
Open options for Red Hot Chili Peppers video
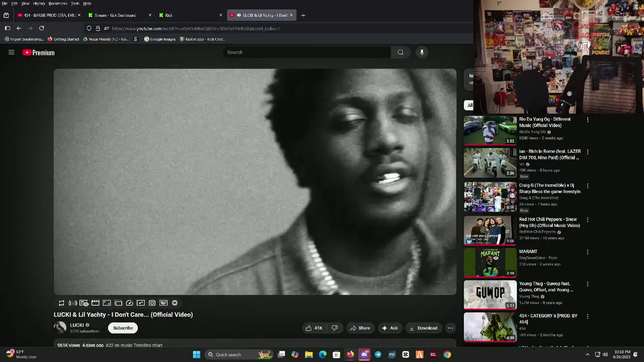pos(587,220)
